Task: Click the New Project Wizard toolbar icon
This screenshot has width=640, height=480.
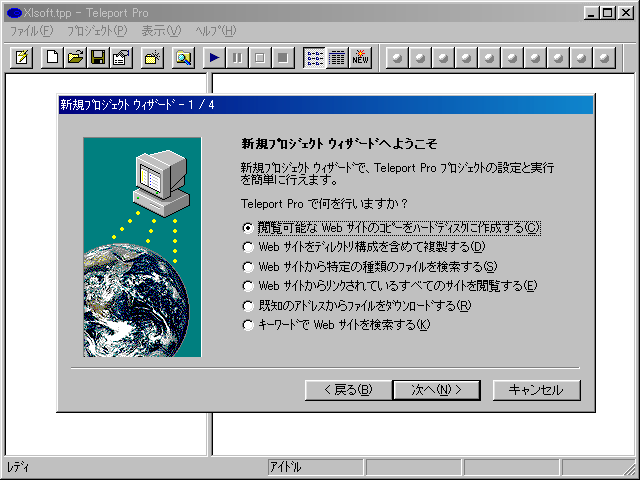Action: click(x=22, y=58)
